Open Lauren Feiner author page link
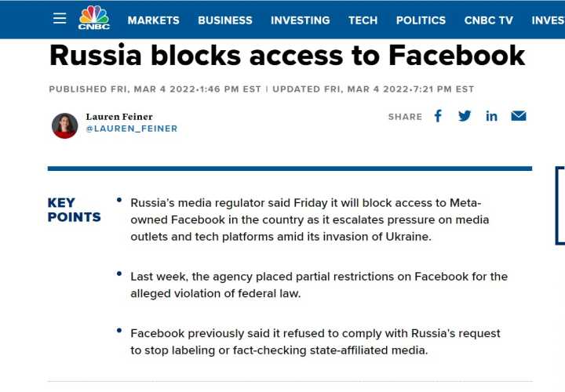This screenshot has height=392, width=565. click(119, 117)
